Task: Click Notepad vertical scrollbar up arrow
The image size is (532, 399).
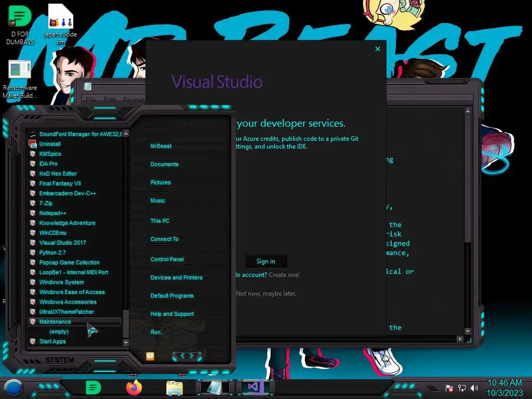Action: [468, 111]
